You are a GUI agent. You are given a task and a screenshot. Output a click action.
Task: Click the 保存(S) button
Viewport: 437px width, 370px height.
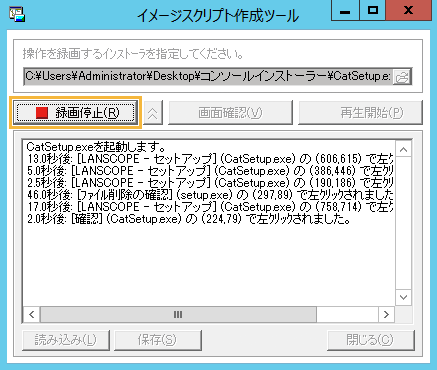point(158,340)
